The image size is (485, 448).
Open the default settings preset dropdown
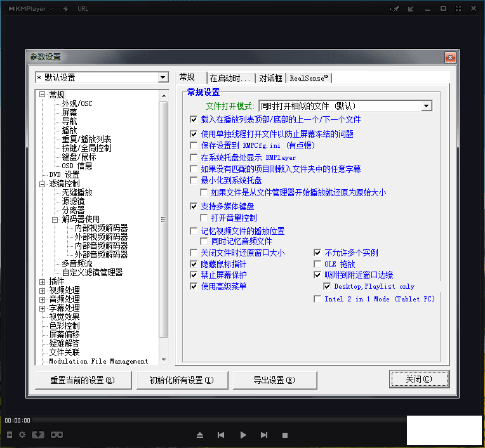[x=163, y=77]
